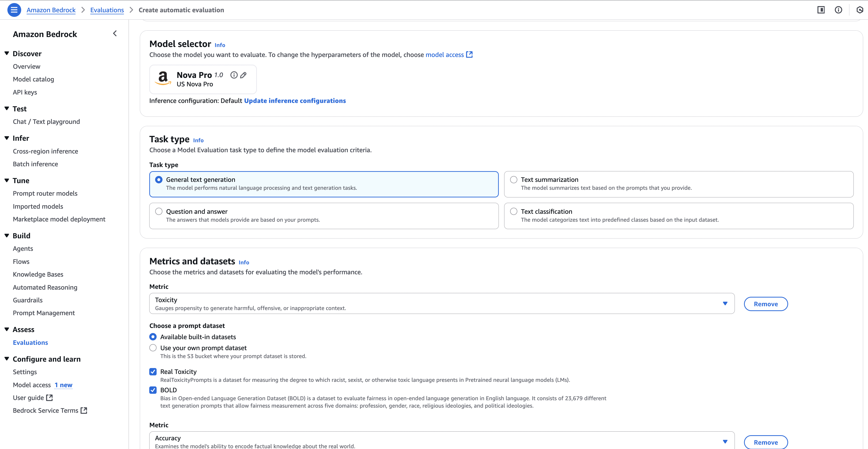Screen dimensions: 868x449
Task: Select Question and answer task type
Action: point(324,216)
